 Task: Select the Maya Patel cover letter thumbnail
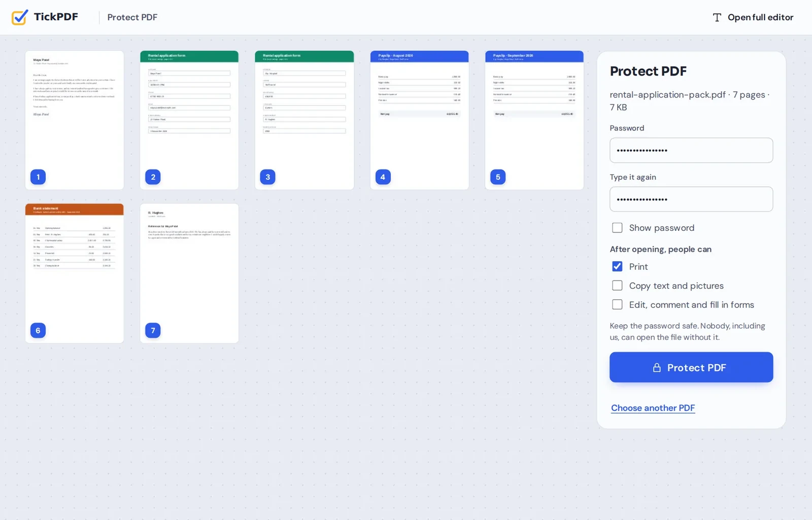75,120
